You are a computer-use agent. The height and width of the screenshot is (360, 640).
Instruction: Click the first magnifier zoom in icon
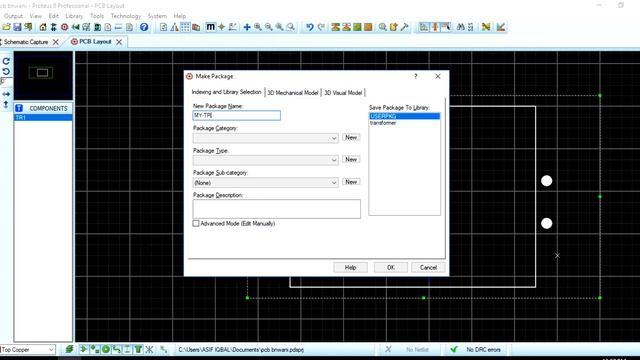(x=258, y=27)
